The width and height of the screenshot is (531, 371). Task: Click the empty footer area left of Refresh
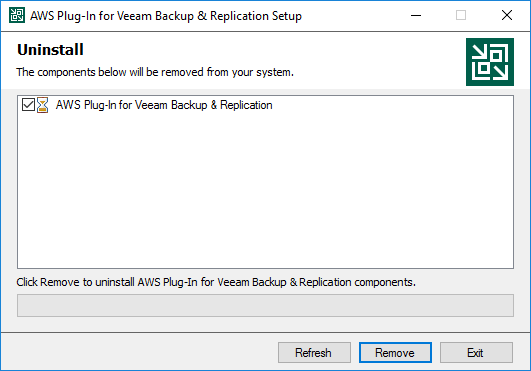[x=139, y=352]
